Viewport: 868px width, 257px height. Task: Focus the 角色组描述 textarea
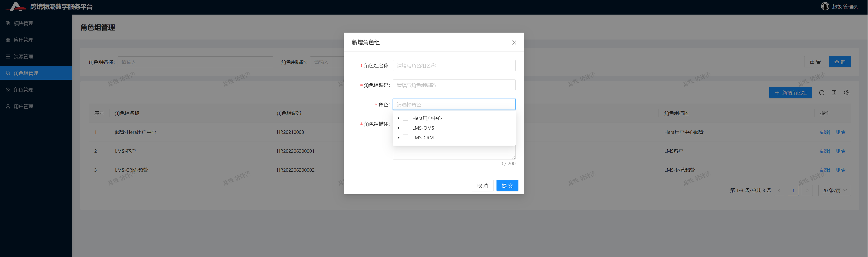454,153
